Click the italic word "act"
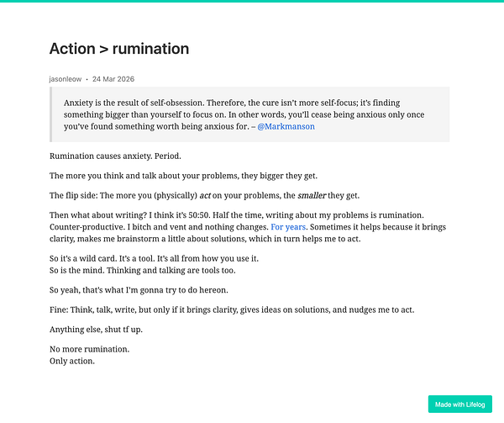Viewport: 504px width, 423px height. [x=205, y=196]
